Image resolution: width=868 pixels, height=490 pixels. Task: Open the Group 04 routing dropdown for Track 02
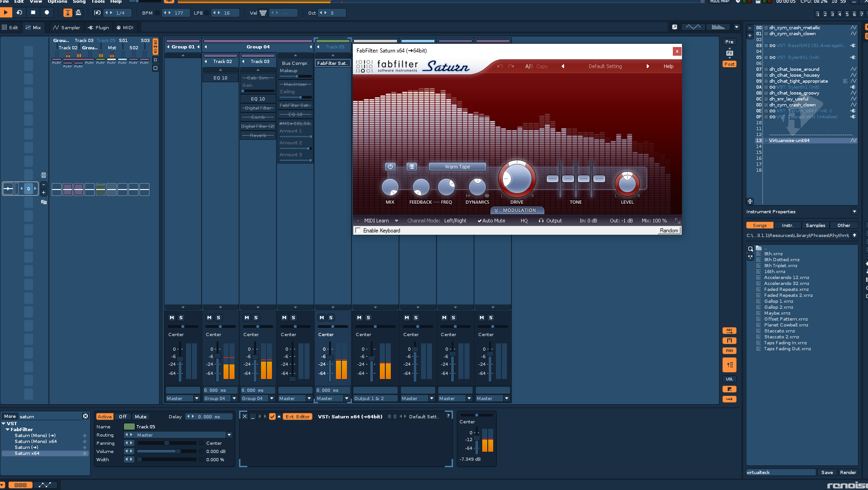[x=234, y=398]
